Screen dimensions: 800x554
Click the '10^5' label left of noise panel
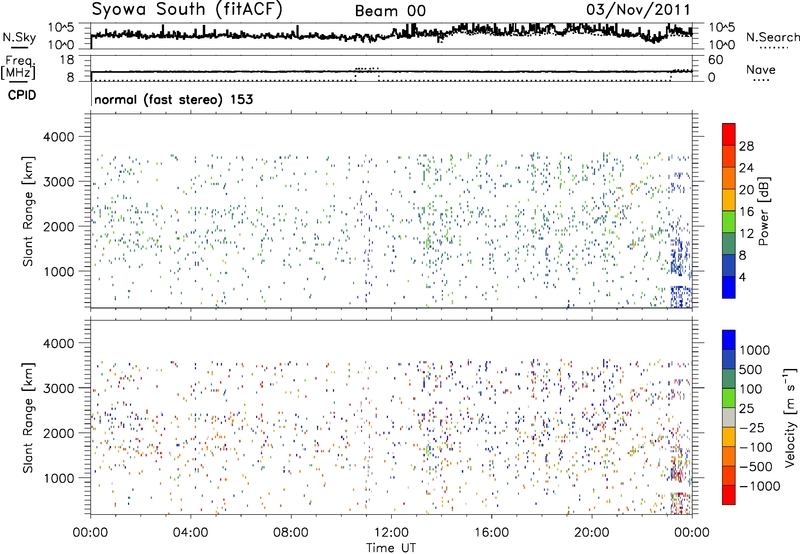(x=61, y=28)
